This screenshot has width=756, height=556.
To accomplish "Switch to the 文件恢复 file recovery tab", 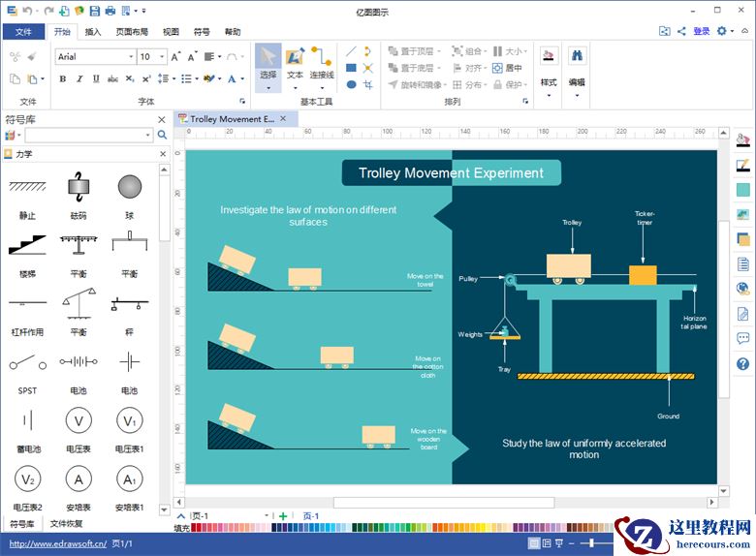I will point(66,523).
